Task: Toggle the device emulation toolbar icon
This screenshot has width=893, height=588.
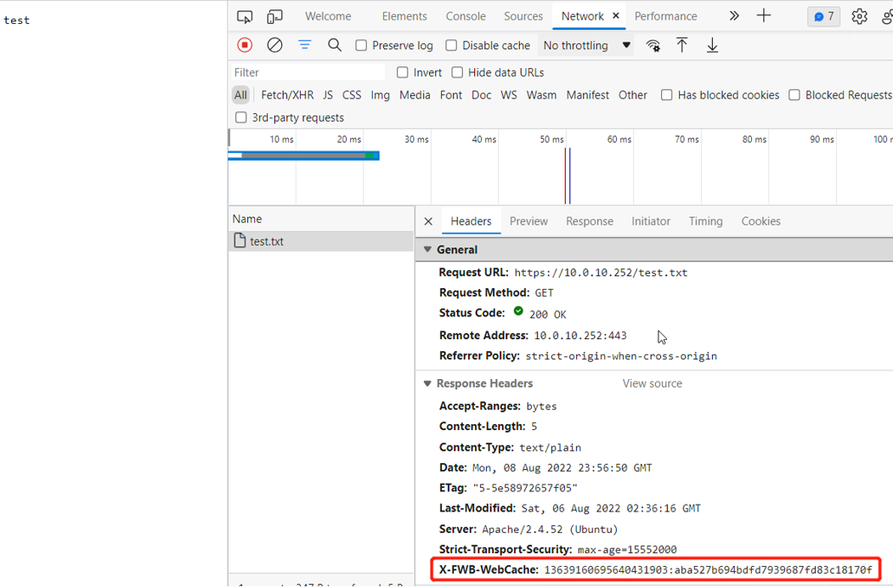Action: tap(274, 15)
